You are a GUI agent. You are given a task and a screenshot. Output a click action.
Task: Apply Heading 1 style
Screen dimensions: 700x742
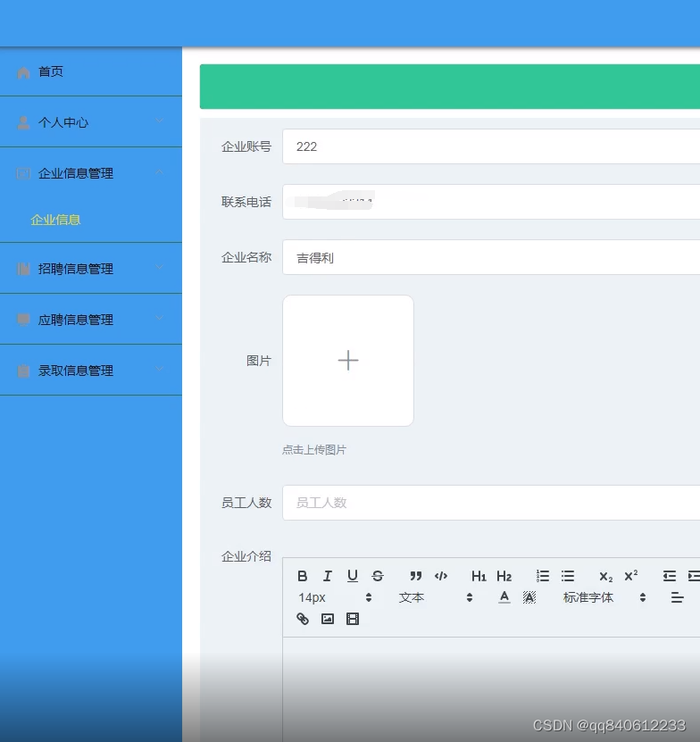click(x=479, y=576)
